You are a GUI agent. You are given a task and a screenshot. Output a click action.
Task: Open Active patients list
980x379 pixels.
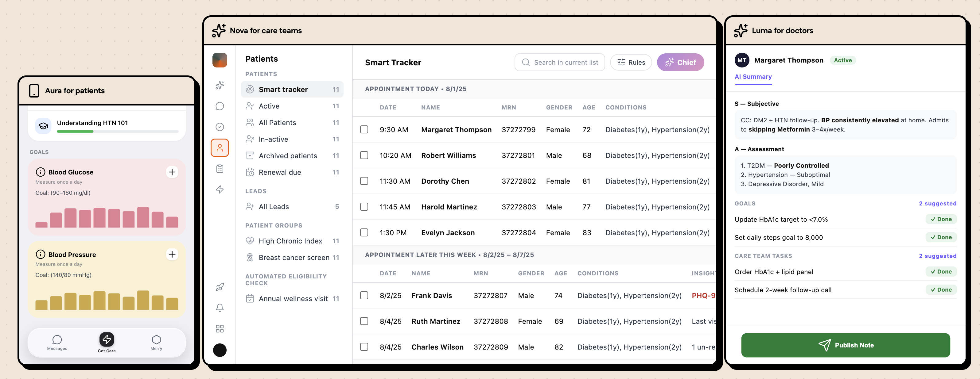click(292, 106)
